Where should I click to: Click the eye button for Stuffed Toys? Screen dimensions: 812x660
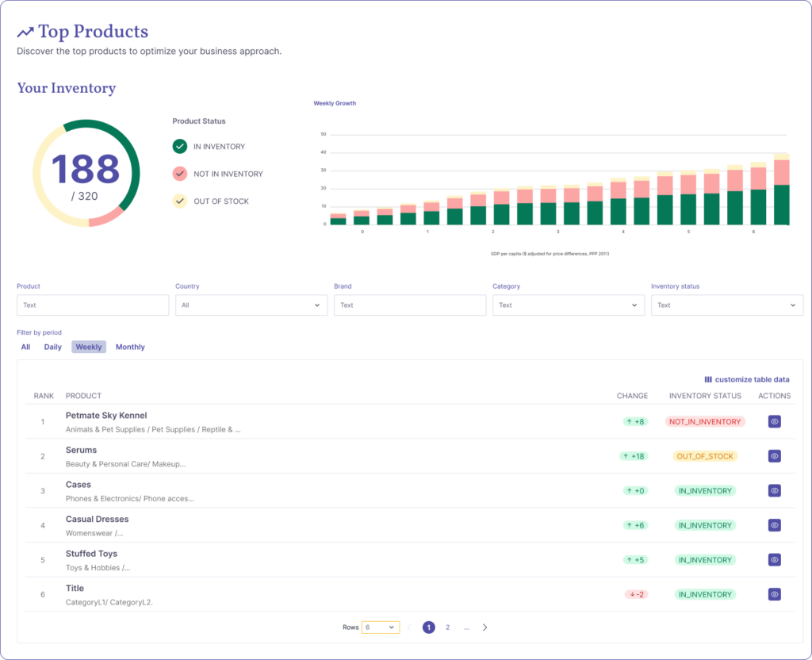[774, 560]
